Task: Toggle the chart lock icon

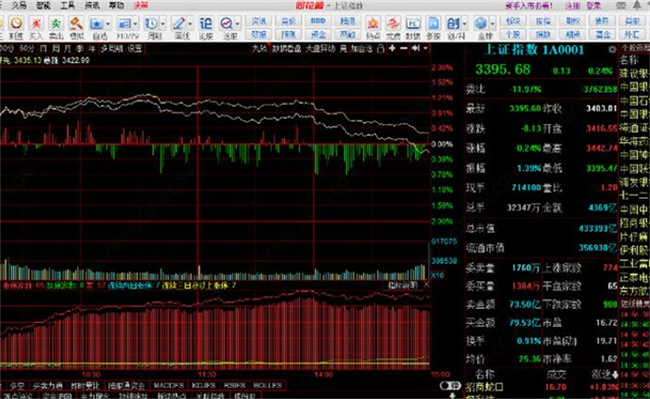Action: pos(381,49)
